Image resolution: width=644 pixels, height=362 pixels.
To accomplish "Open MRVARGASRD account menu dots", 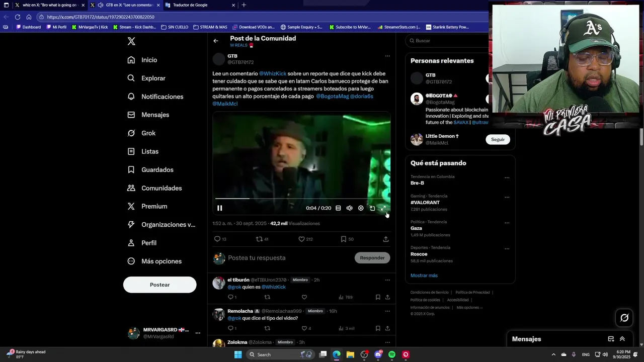I will click(x=198, y=333).
